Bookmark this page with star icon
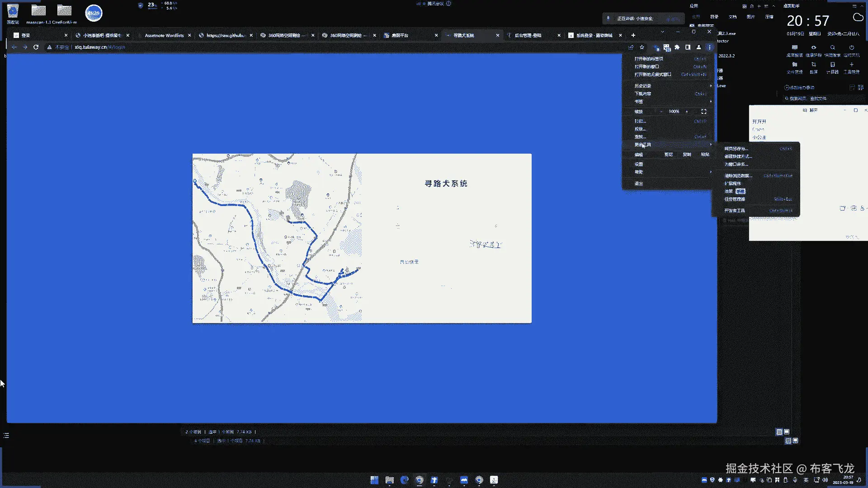 pos(642,47)
